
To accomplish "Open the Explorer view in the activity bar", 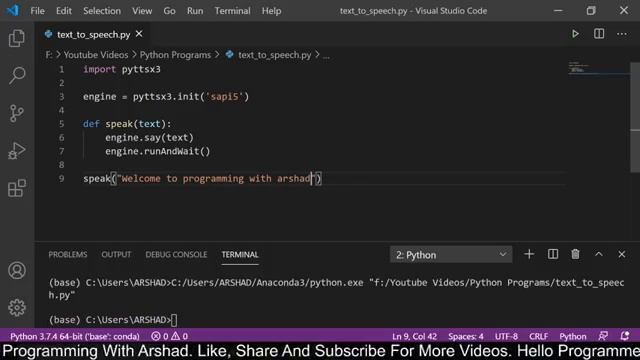I will click(x=17, y=38).
